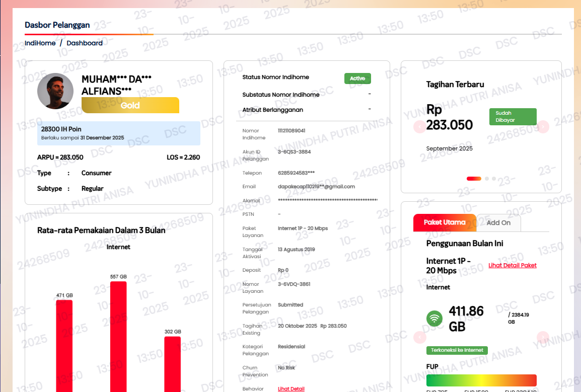Select the ARPU = 283.050 text

click(x=60, y=158)
